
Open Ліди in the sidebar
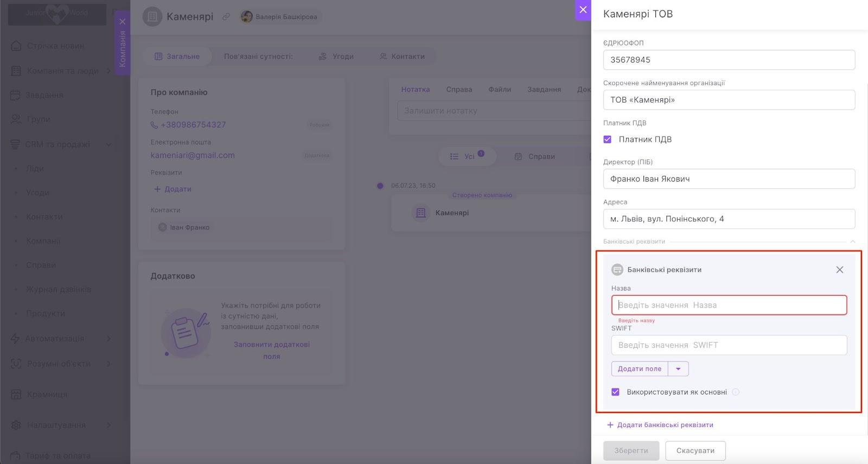tap(35, 168)
